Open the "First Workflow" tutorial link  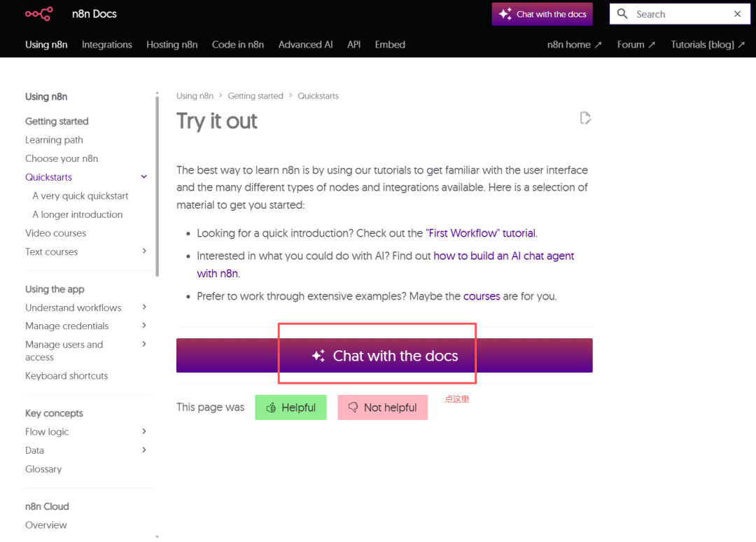coord(481,233)
